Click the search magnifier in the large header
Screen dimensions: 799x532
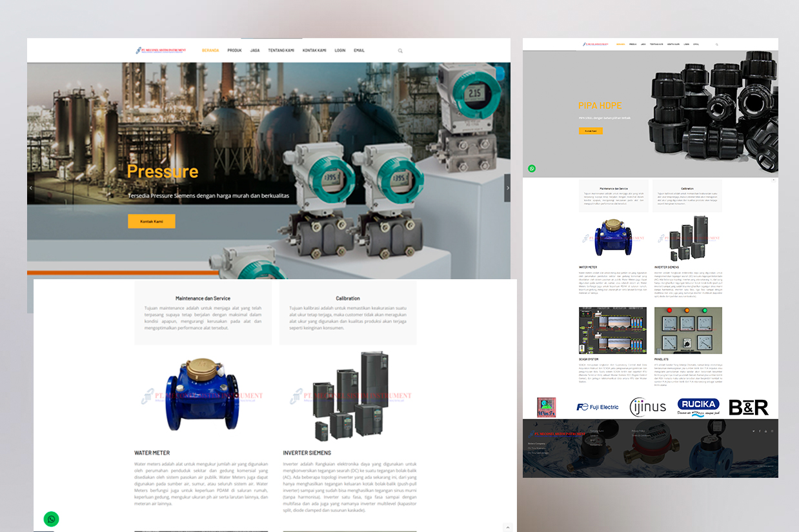pos(400,50)
